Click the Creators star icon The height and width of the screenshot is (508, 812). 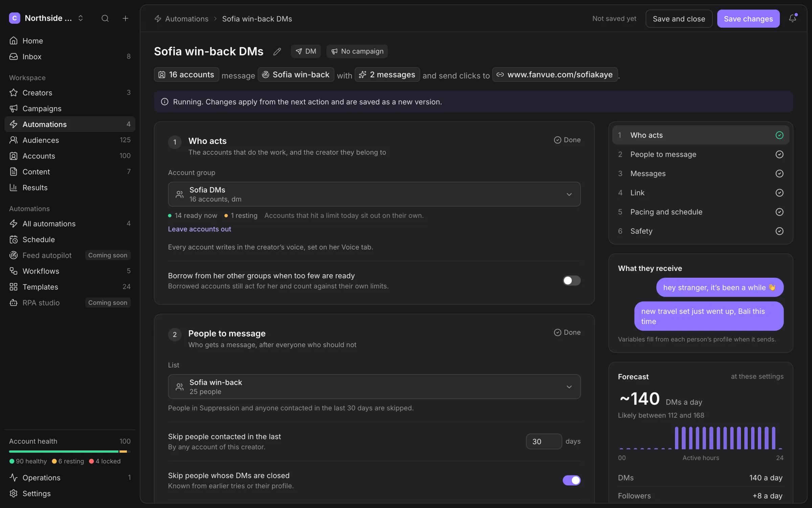[14, 92]
